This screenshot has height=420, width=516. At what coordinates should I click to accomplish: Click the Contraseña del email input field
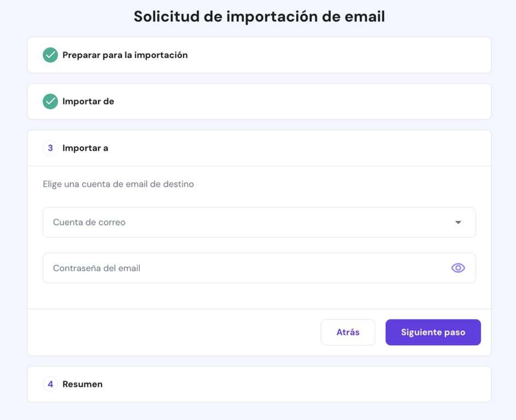pyautogui.click(x=219, y=268)
